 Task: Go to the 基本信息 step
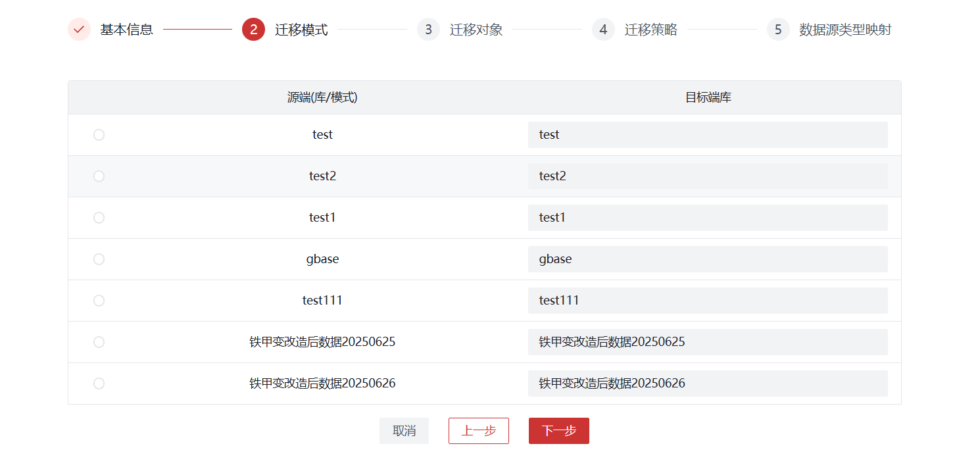pyautogui.click(x=126, y=30)
